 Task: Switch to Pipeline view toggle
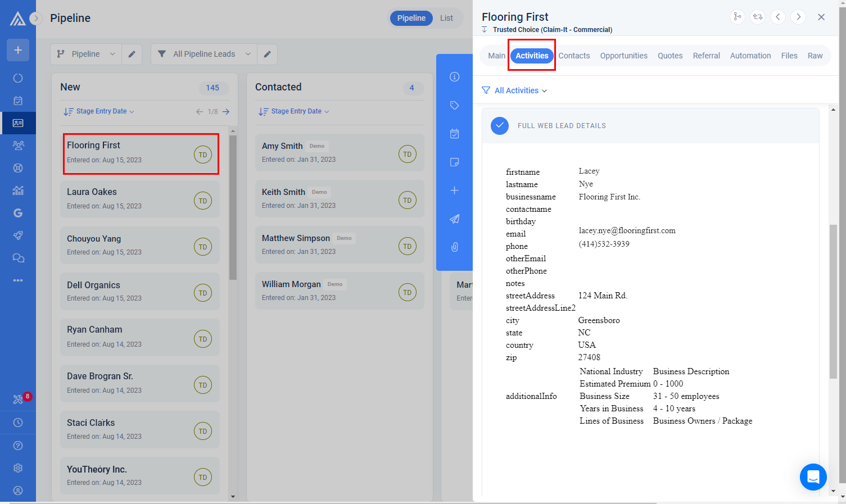pos(411,18)
